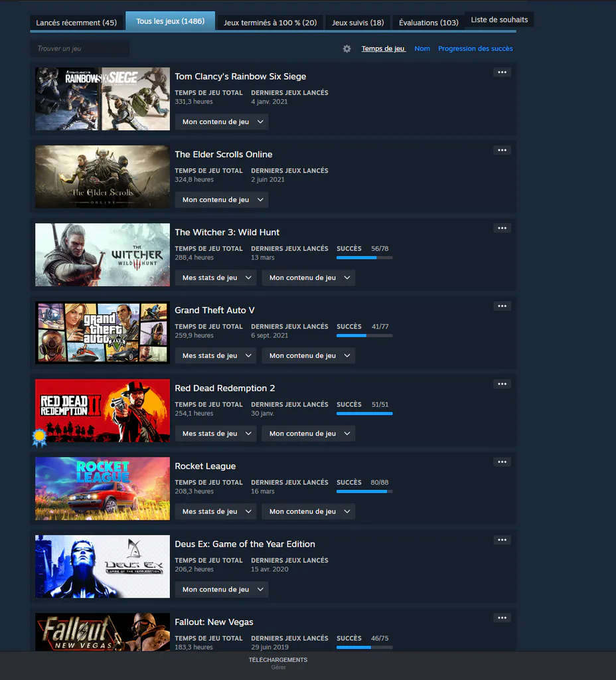Click the 41/77 achievements count for GTA V
The width and height of the screenshot is (616, 680).
(x=380, y=327)
